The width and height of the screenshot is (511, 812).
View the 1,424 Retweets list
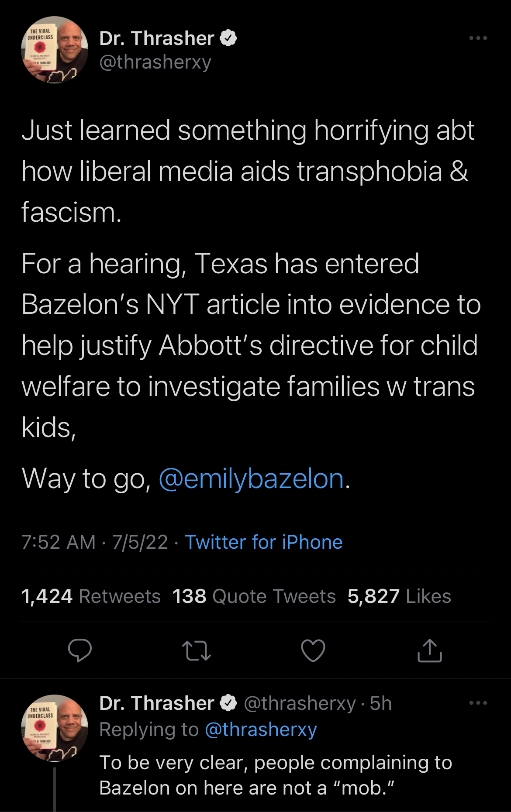click(91, 596)
